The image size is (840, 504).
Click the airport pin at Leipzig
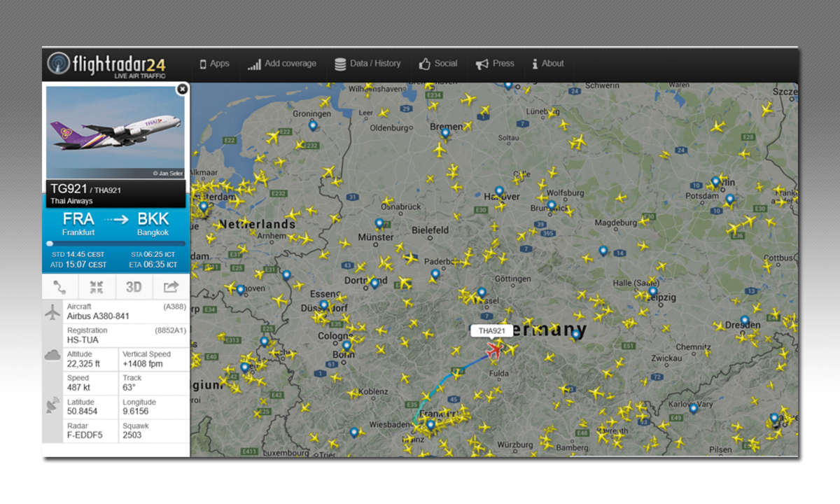point(653,291)
